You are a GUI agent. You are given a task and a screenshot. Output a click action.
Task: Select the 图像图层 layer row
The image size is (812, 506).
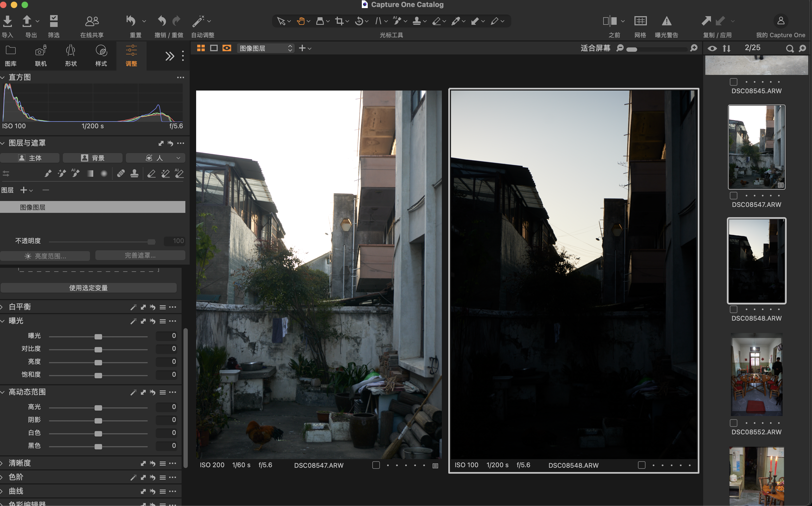pyautogui.click(x=93, y=207)
